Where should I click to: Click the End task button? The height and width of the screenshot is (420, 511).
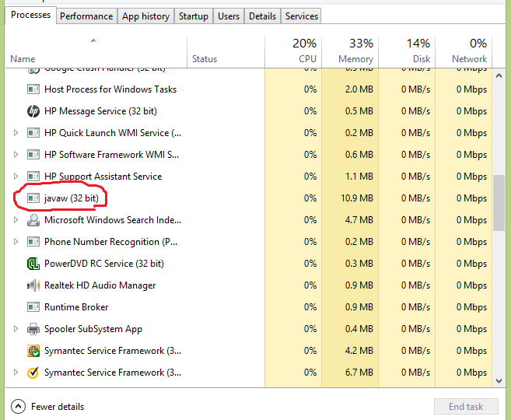pyautogui.click(x=466, y=407)
